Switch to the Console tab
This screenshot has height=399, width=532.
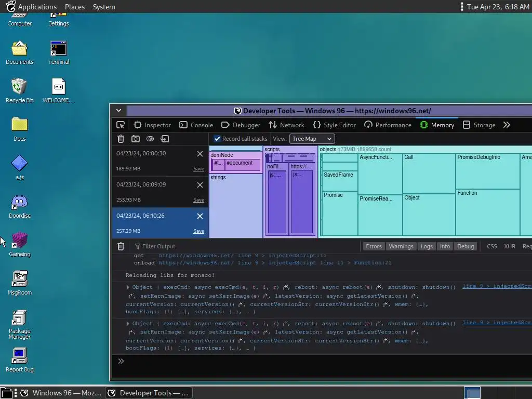coord(196,125)
